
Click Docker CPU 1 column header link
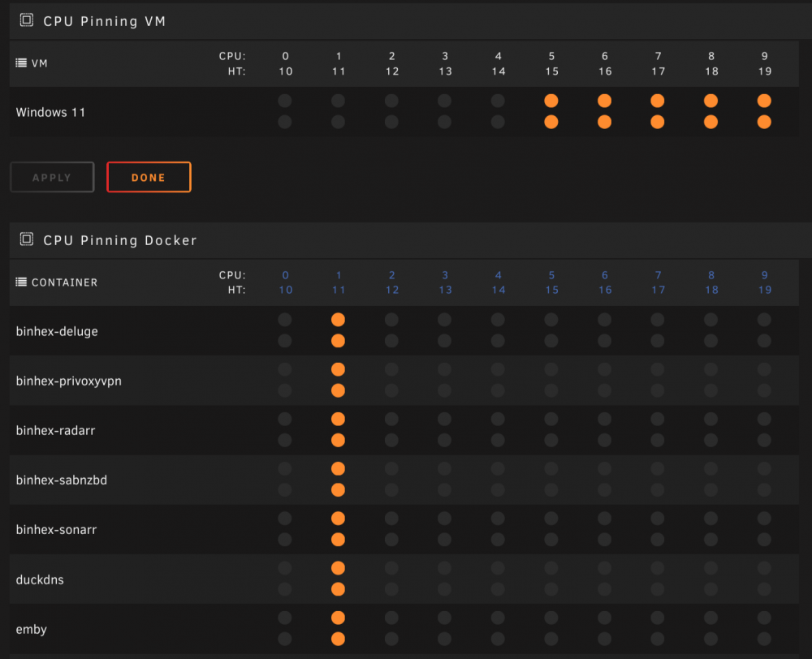339,275
